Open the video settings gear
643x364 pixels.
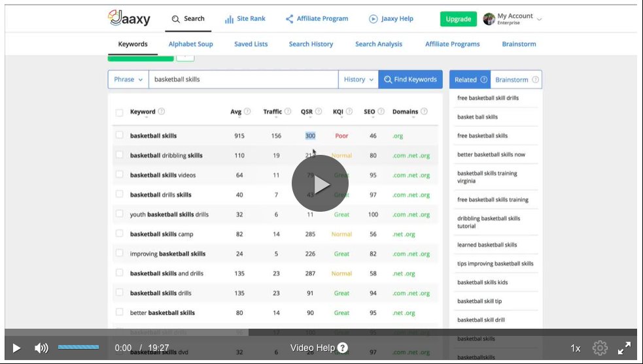point(600,348)
